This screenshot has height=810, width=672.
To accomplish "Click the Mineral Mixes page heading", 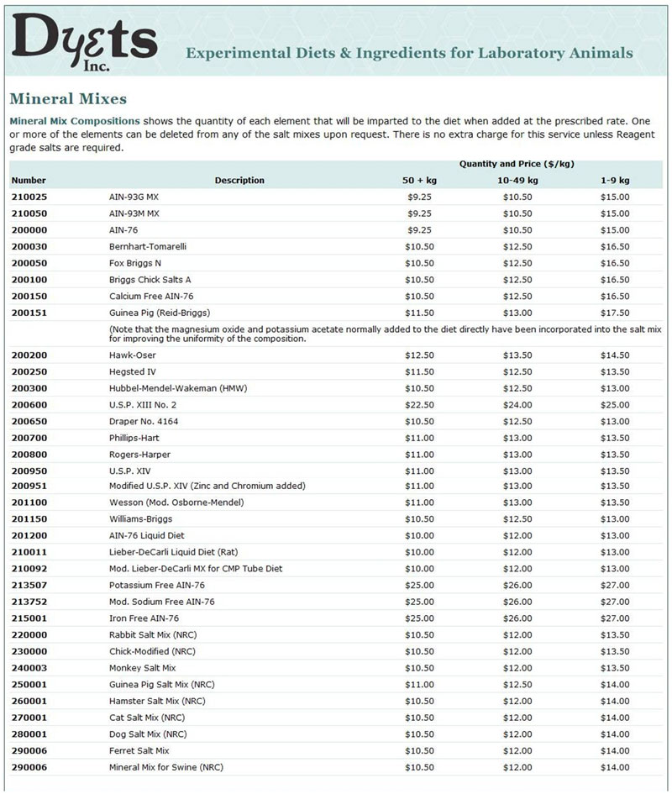I will tap(68, 99).
